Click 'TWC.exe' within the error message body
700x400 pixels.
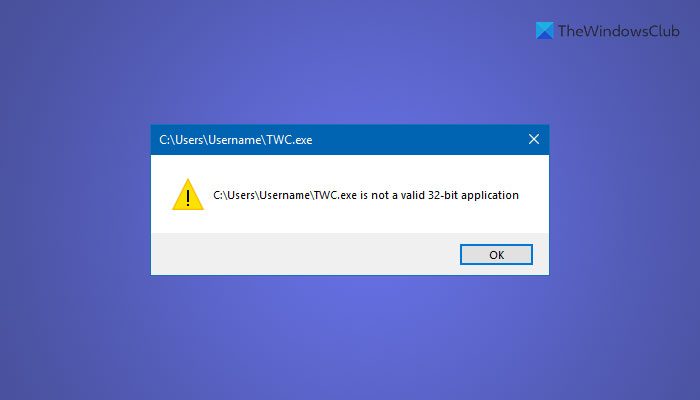(333, 195)
